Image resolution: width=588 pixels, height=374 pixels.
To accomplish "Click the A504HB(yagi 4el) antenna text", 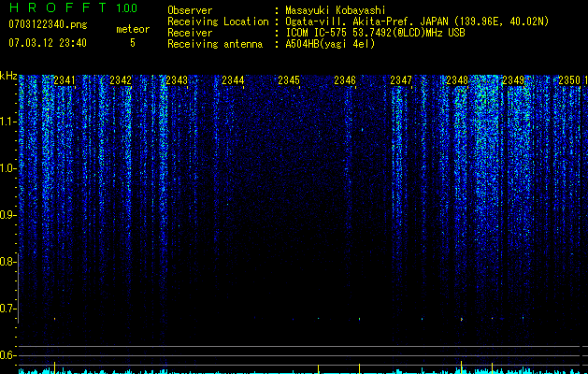I will tap(330, 44).
